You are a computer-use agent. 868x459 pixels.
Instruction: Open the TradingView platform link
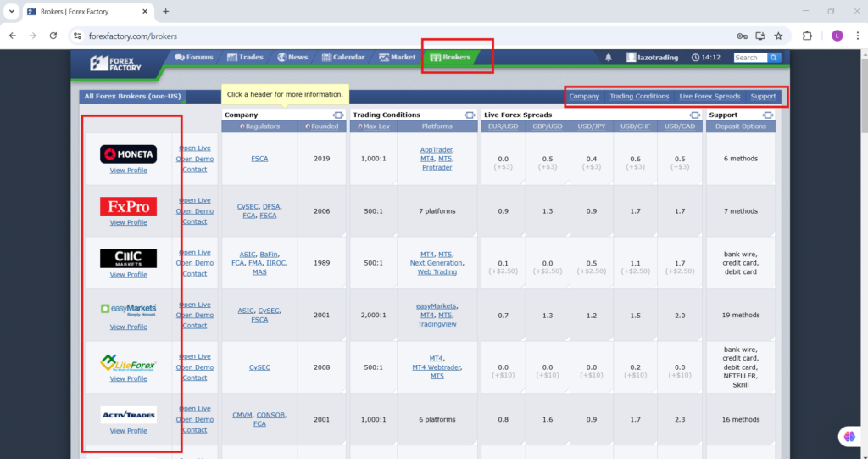point(437,324)
